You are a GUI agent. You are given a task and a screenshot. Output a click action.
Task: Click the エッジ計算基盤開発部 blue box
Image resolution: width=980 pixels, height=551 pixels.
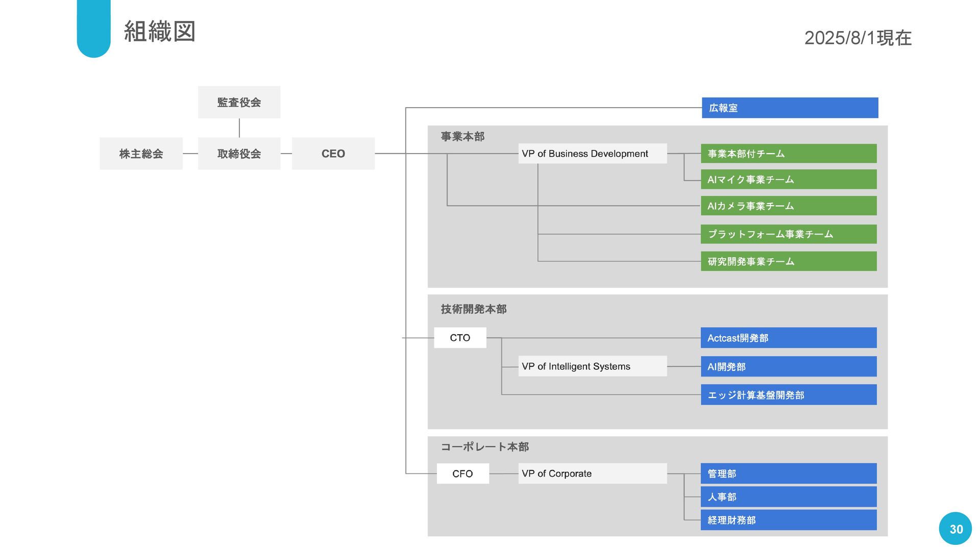tap(789, 395)
